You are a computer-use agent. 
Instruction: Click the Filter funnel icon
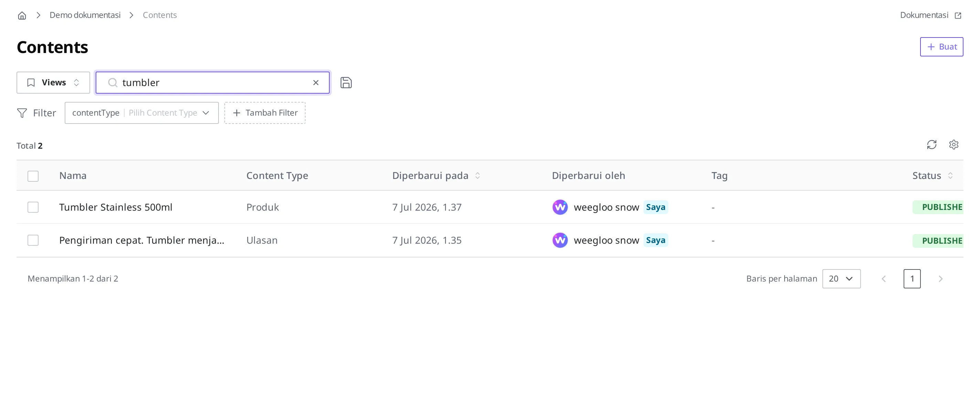[22, 113]
